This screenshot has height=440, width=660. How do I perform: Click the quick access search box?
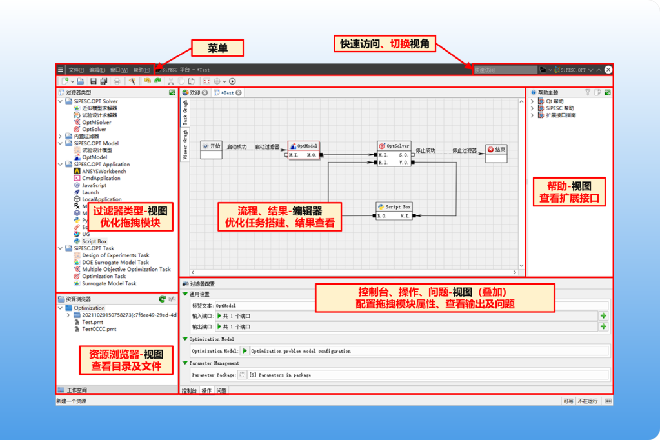pyautogui.click(x=505, y=70)
